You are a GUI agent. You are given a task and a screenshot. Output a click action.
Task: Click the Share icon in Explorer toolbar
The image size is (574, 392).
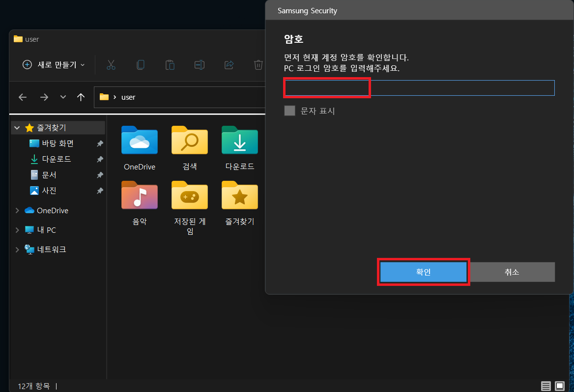tap(229, 65)
